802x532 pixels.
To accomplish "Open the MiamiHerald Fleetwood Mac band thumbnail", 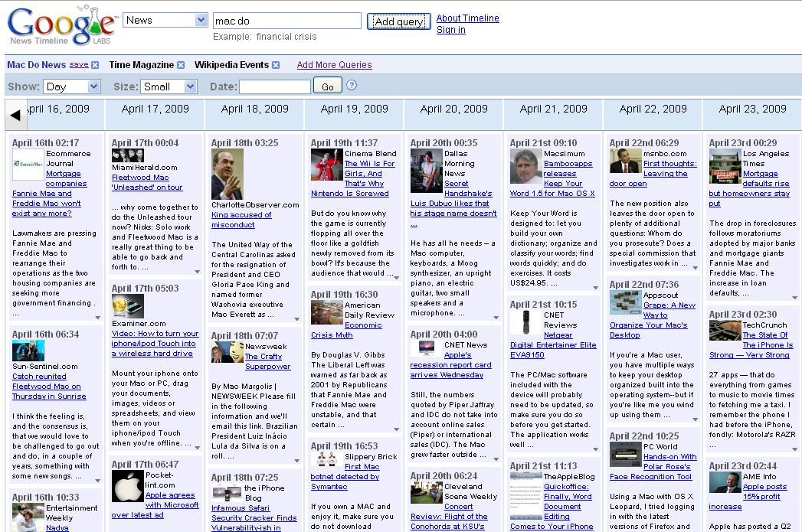I will tap(128, 155).
